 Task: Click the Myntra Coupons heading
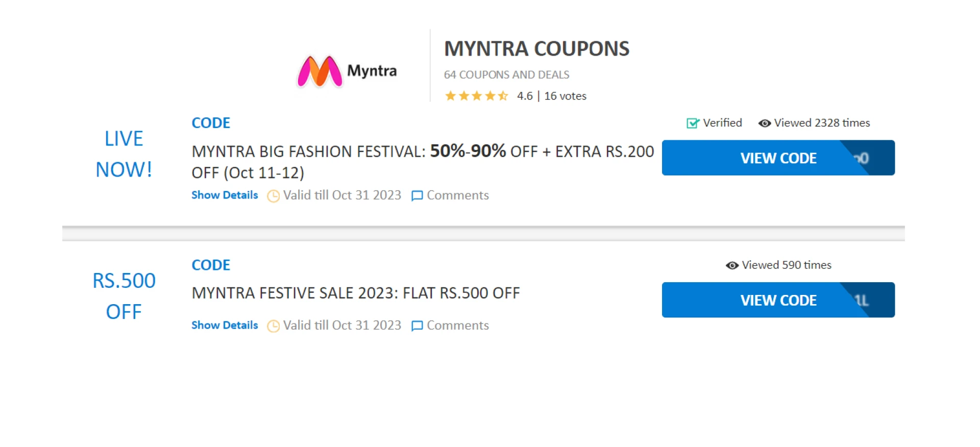[536, 49]
